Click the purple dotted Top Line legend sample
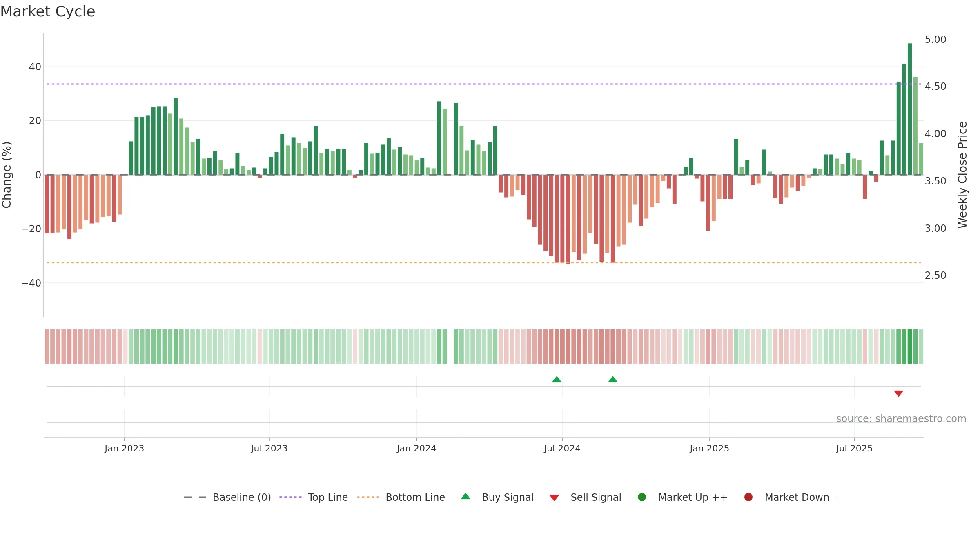The height and width of the screenshot is (551, 980). pos(290,497)
